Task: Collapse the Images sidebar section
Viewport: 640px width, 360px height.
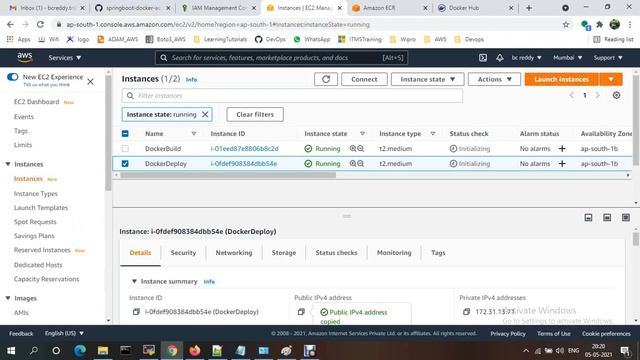Action: (x=8, y=298)
